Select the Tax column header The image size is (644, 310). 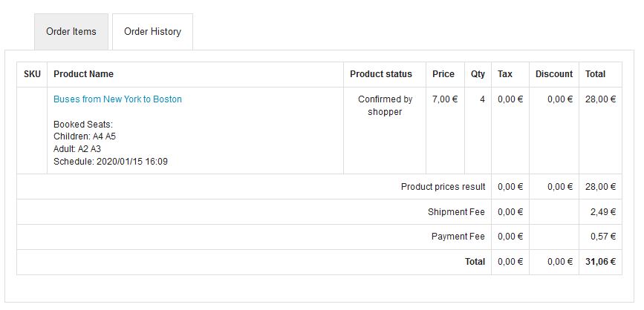505,74
